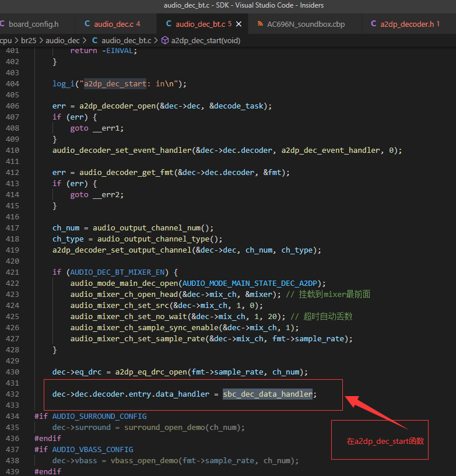
Task: Click the sbc_dec_data_handler identifier
Action: click(x=268, y=394)
